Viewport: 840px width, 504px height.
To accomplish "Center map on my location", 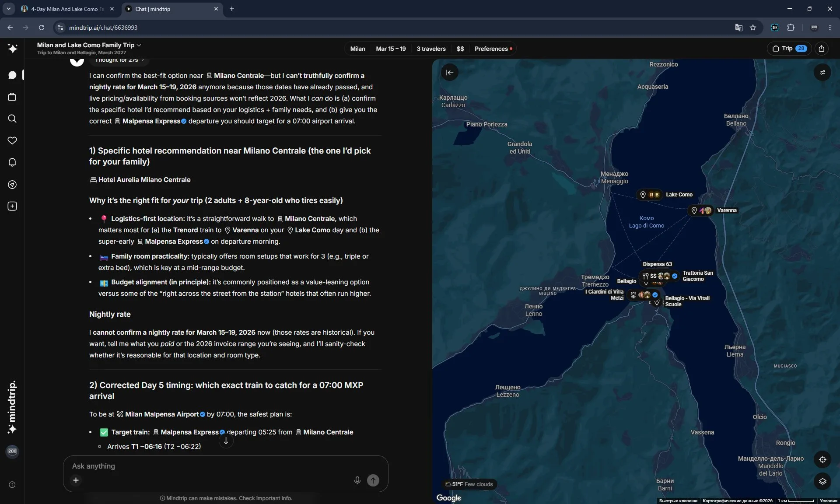I will [822, 459].
